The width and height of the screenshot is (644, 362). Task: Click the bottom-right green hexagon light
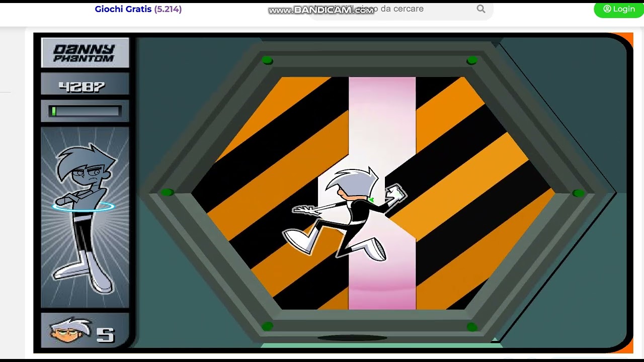(472, 327)
